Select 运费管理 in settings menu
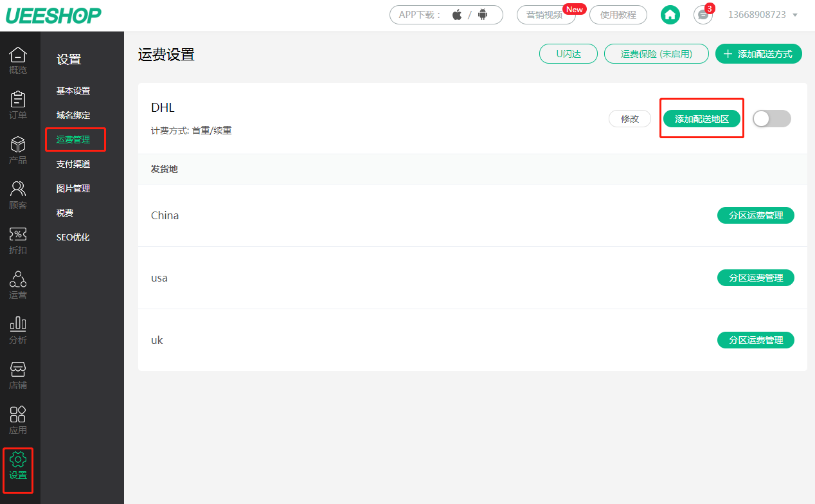 (73, 140)
